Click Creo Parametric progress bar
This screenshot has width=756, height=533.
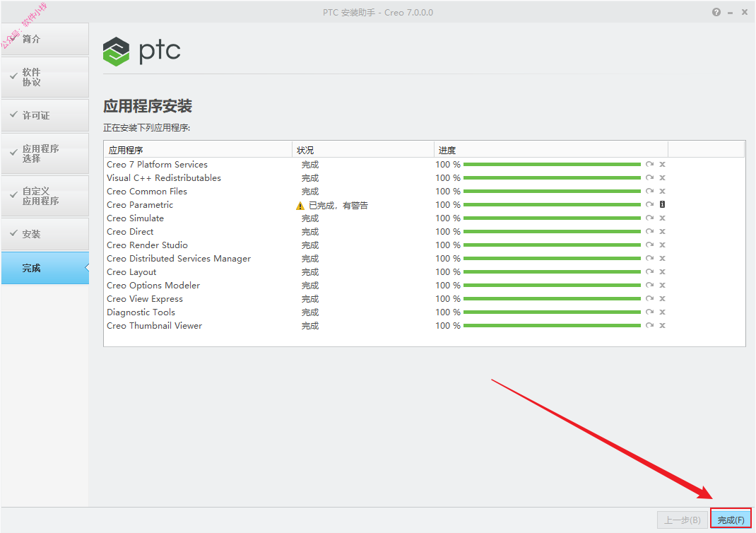coord(552,204)
